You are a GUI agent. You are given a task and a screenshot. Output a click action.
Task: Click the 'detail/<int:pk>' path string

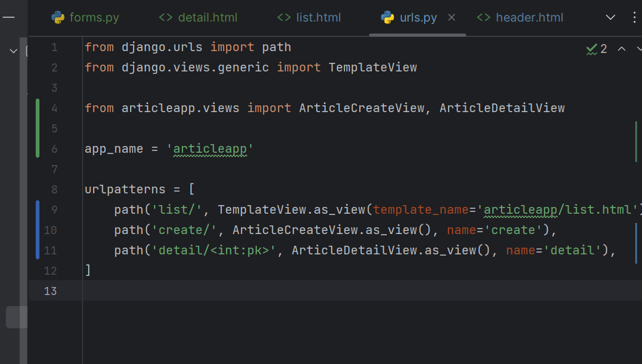(x=214, y=250)
